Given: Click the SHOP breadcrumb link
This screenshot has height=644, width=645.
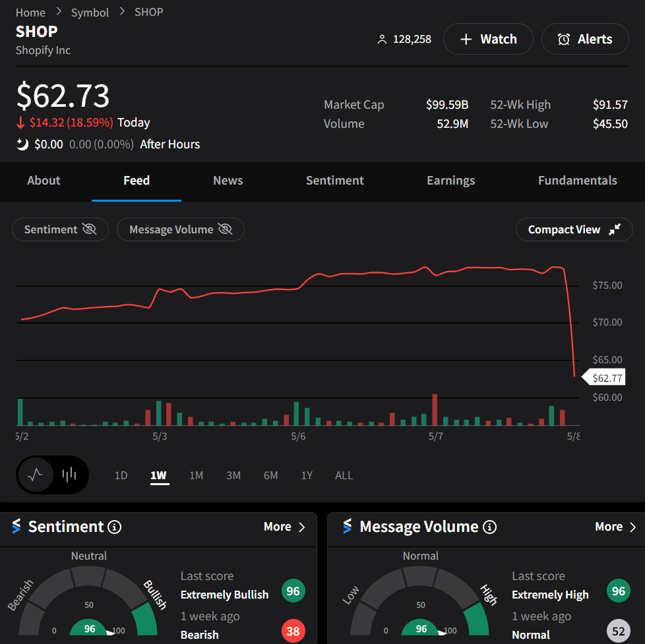Looking at the screenshot, I should tap(149, 12).
